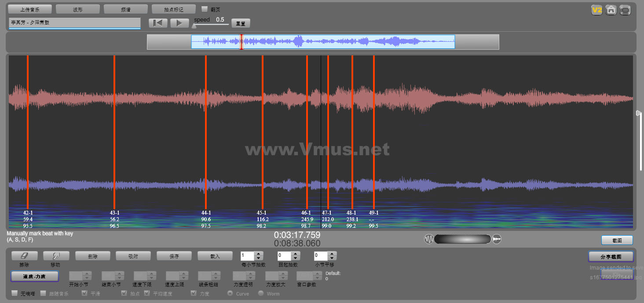Image resolution: width=644 pixels, height=303 pixels.
Task: Decrease the 弱起拍数 value with down arrow
Action: (296, 258)
